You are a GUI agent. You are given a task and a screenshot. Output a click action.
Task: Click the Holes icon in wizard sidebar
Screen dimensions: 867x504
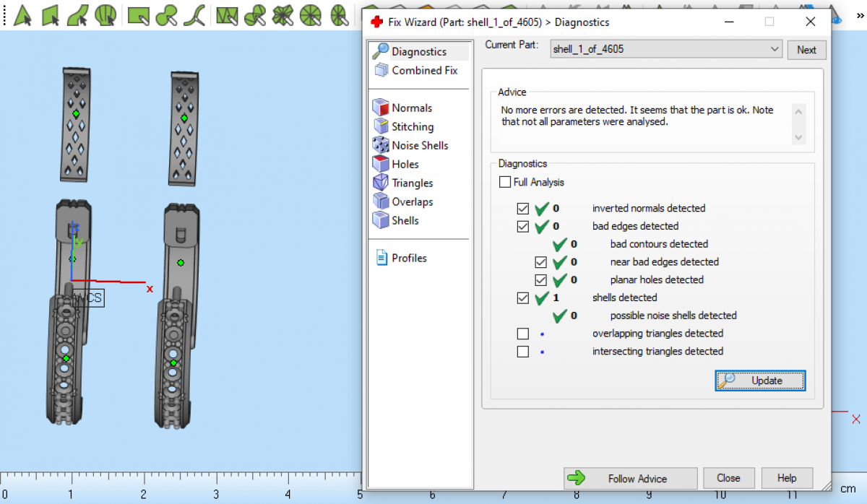click(381, 164)
